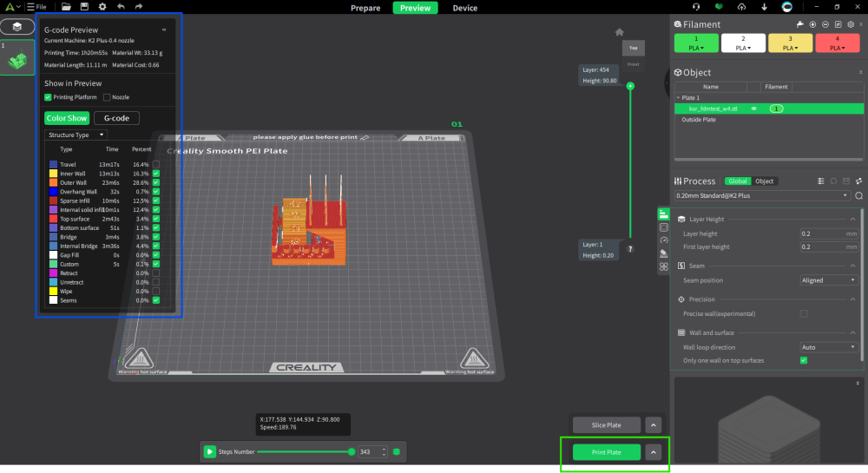Click the Color Show button

67,118
